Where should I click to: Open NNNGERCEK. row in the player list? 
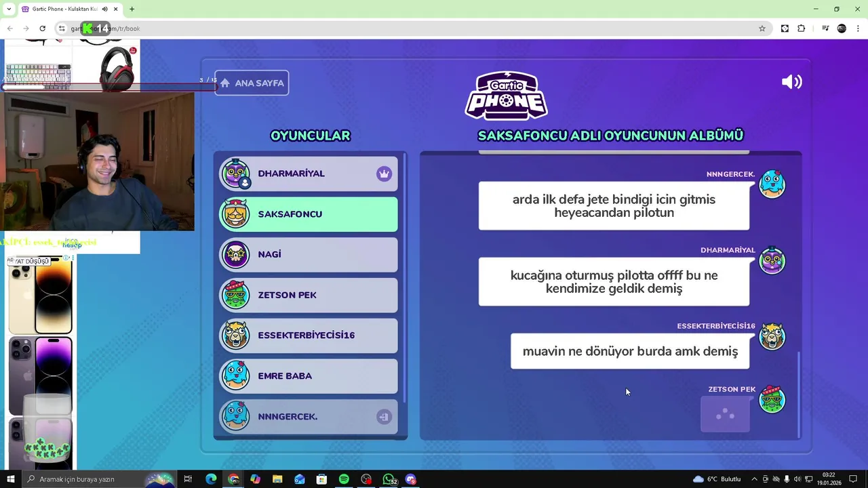coord(309,416)
